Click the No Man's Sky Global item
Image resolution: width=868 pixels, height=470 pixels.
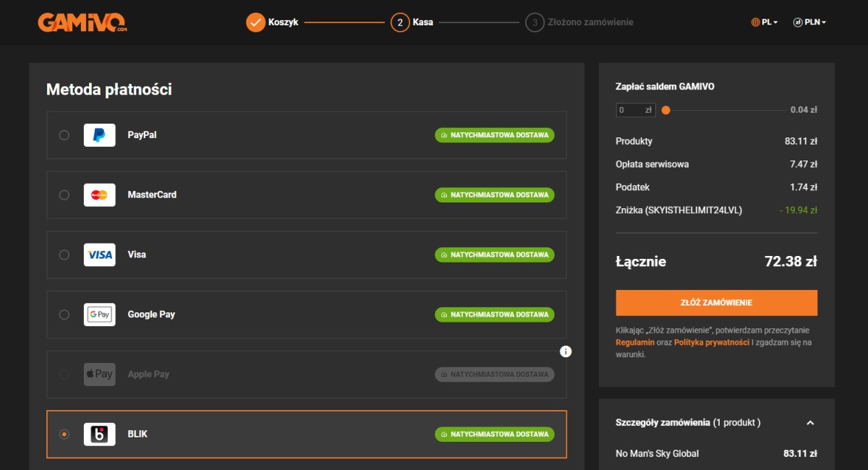(x=658, y=454)
